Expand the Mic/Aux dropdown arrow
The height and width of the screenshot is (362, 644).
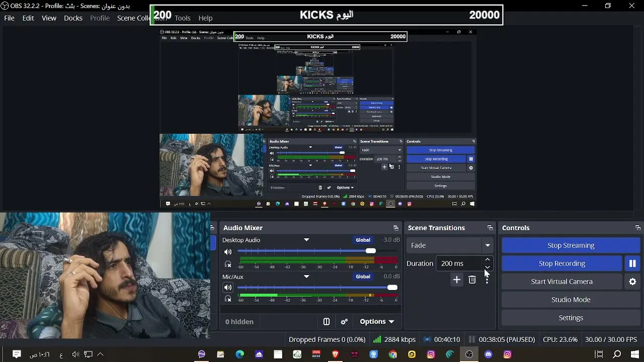click(x=306, y=277)
